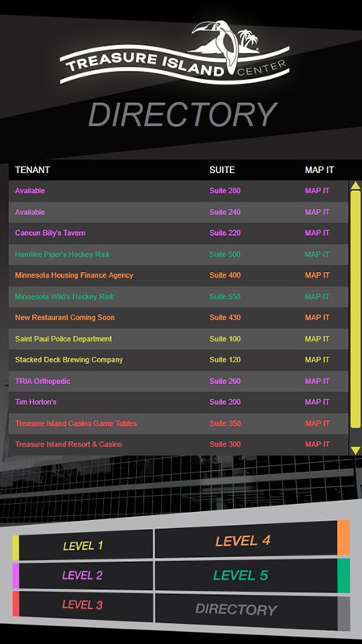The width and height of the screenshot is (362, 644).
Task: Click the yellow directory scrollbar thumb
Action: pyautogui.click(x=356, y=309)
